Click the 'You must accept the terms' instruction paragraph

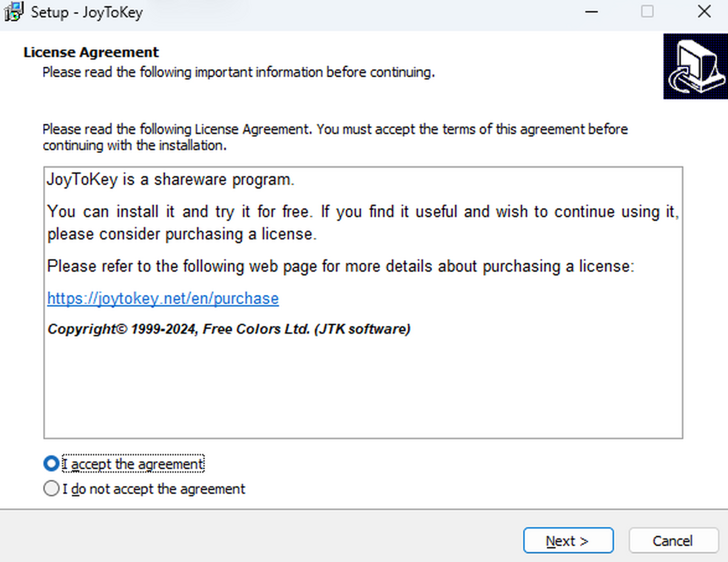click(x=335, y=137)
